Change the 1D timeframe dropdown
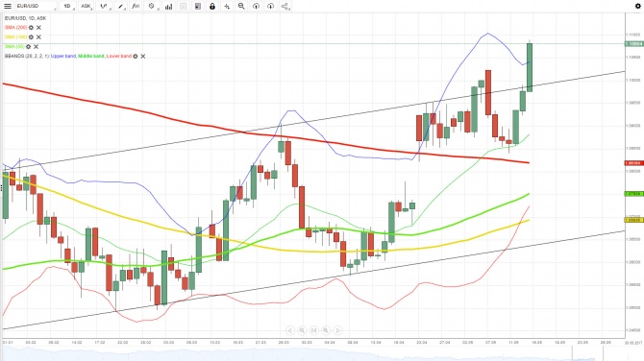 [x=67, y=6]
